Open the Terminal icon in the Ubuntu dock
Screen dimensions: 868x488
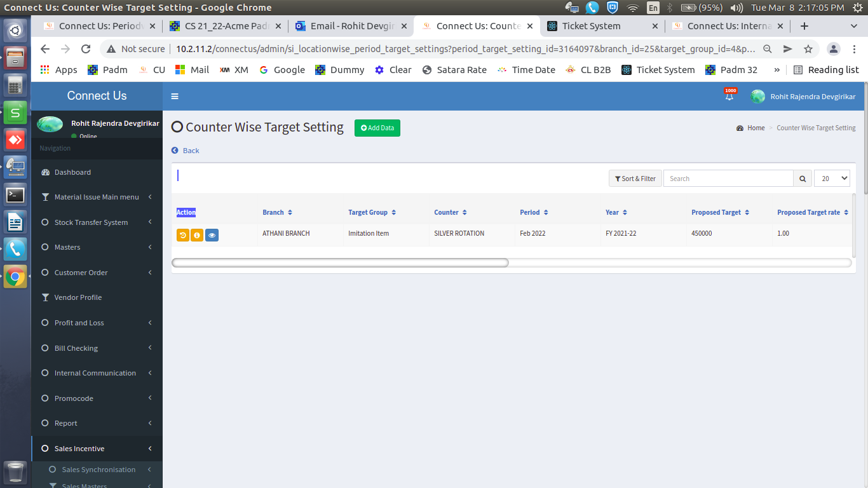[x=15, y=194]
